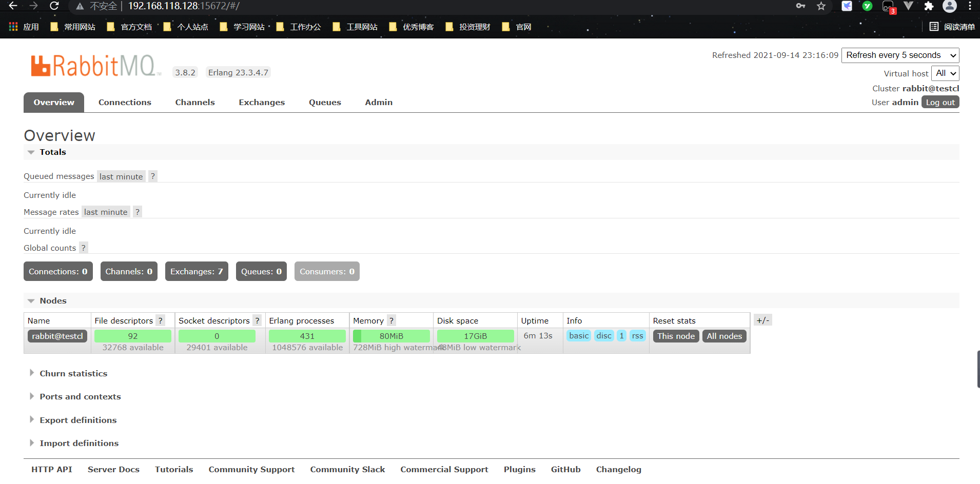The width and height of the screenshot is (980, 484).
Task: Open the rabbit@testcl node link
Action: 57,336
